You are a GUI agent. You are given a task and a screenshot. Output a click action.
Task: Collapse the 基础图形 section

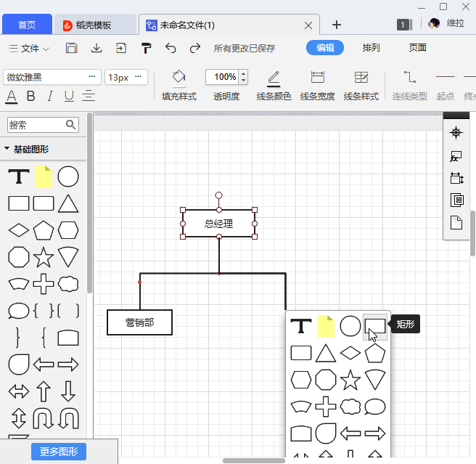tap(7, 148)
